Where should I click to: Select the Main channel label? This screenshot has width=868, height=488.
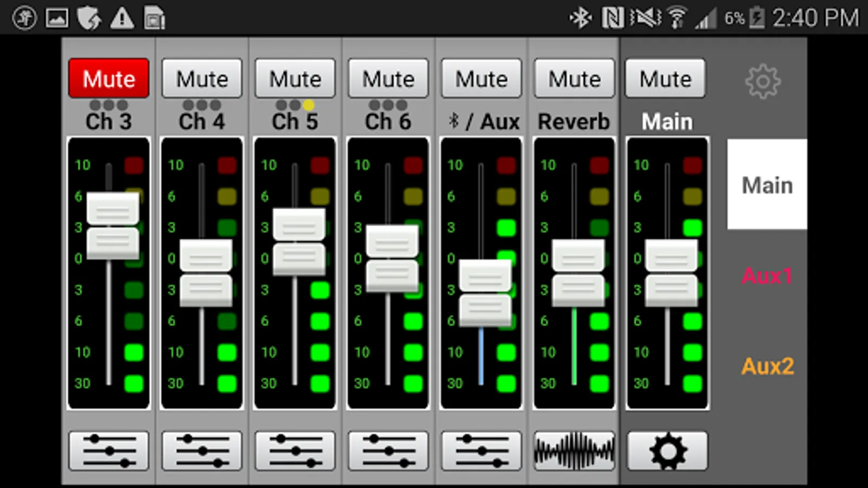click(x=667, y=121)
